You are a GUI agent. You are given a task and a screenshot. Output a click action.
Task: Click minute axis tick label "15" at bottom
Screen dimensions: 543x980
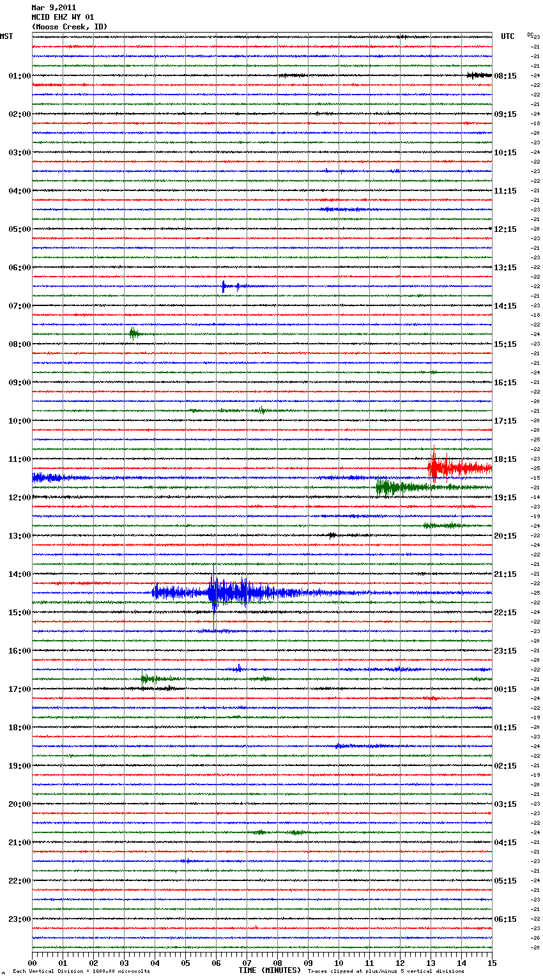coord(492,963)
